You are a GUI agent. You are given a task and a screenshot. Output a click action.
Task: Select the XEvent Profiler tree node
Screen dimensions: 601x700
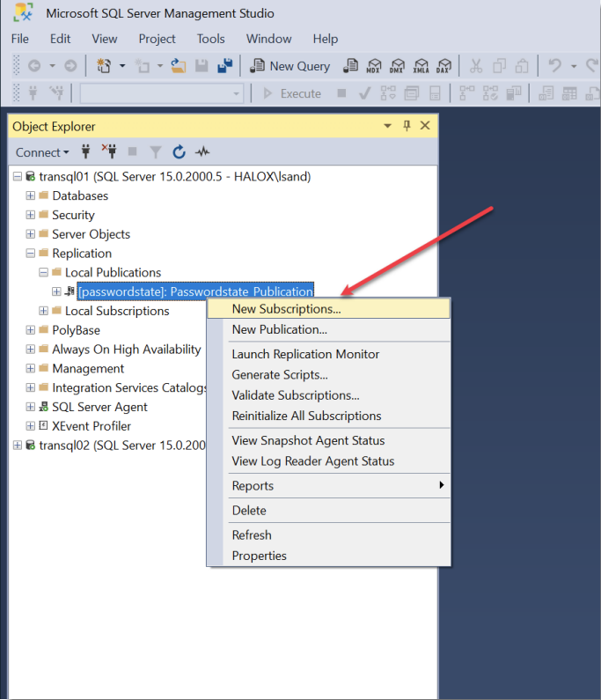click(x=92, y=426)
